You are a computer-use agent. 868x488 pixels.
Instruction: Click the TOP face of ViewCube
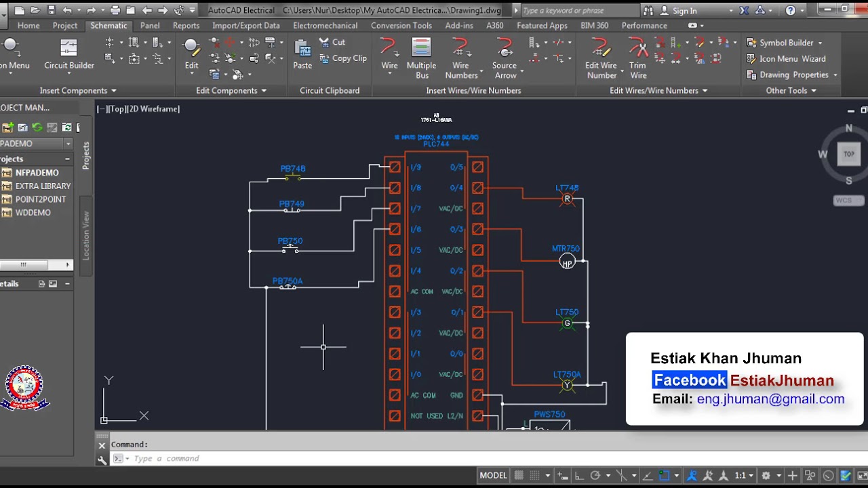[x=848, y=154]
